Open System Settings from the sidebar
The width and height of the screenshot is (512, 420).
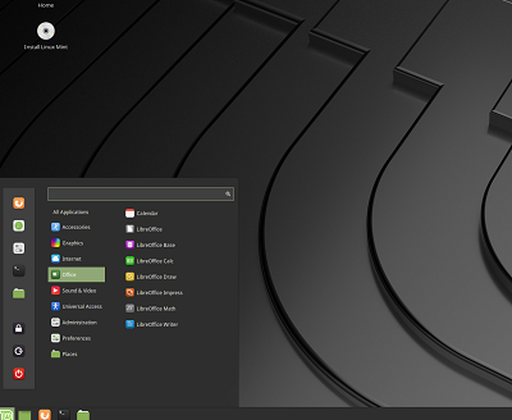click(x=18, y=248)
